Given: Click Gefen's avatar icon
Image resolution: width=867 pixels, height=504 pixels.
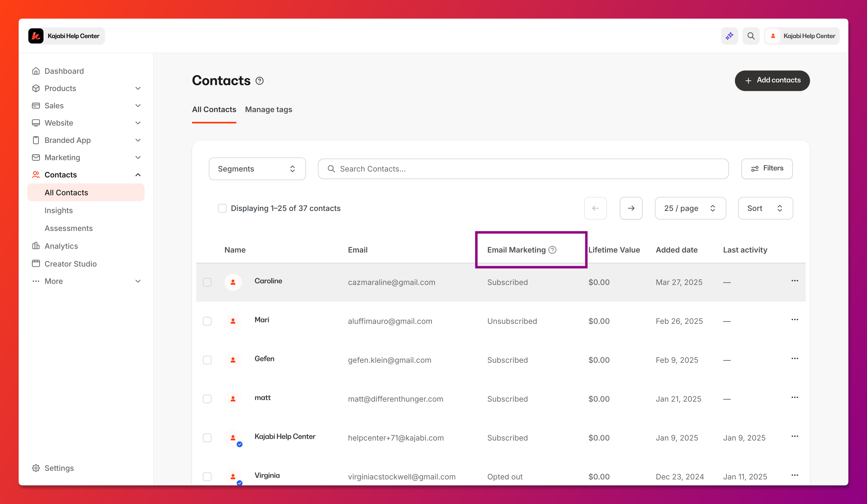Looking at the screenshot, I should click(233, 360).
